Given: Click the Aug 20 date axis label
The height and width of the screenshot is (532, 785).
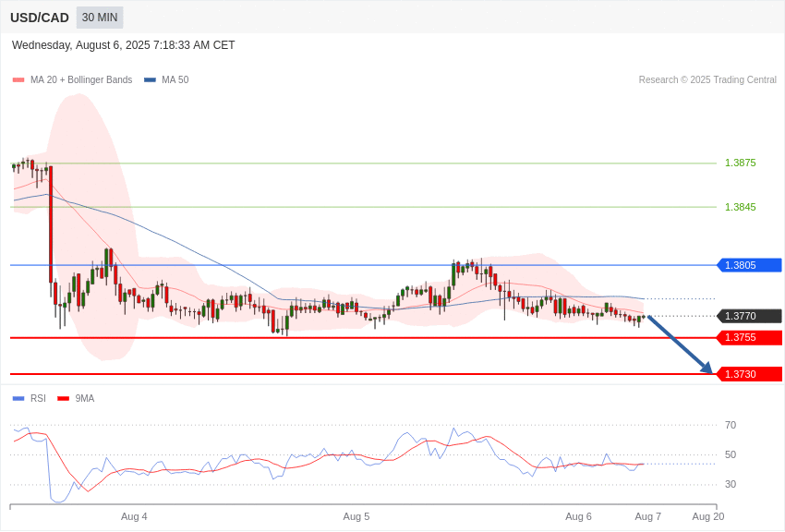Looking at the screenshot, I should point(708,516).
